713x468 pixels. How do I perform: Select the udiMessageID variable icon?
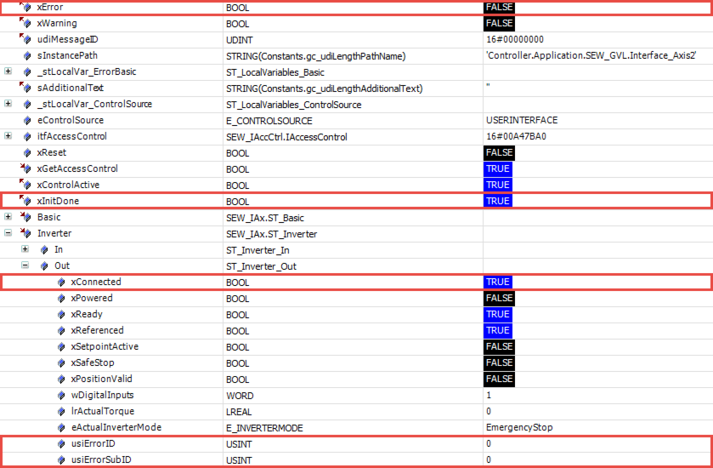pos(26,39)
